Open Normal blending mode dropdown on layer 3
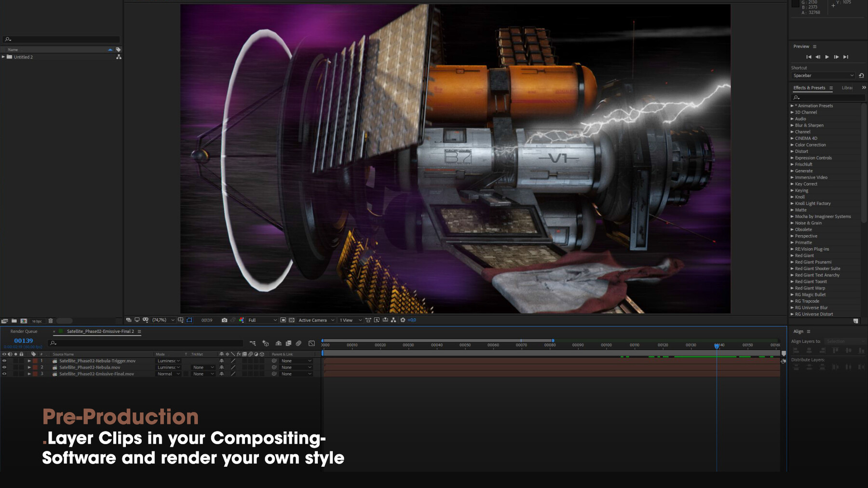Image resolution: width=868 pixels, height=488 pixels. pos(168,374)
